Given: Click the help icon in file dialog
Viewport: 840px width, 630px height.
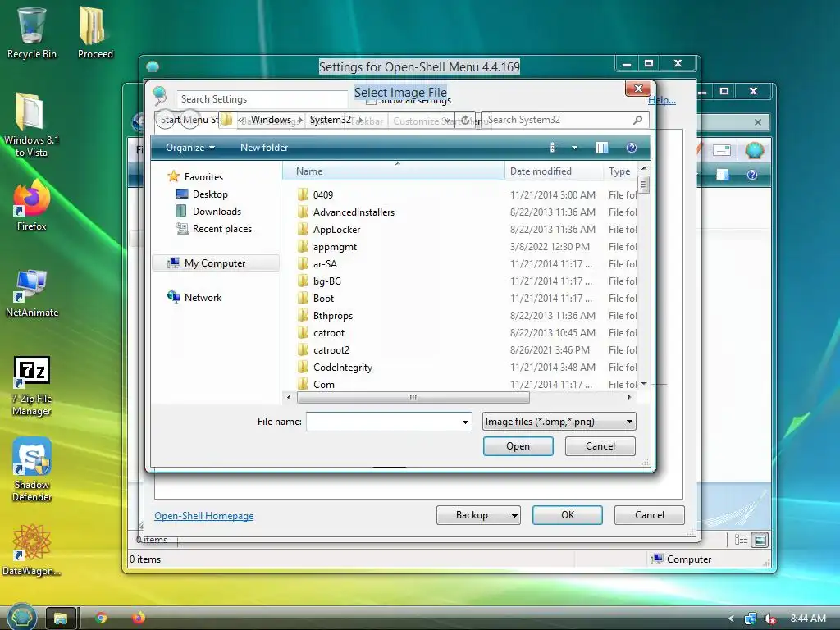Looking at the screenshot, I should point(631,148).
